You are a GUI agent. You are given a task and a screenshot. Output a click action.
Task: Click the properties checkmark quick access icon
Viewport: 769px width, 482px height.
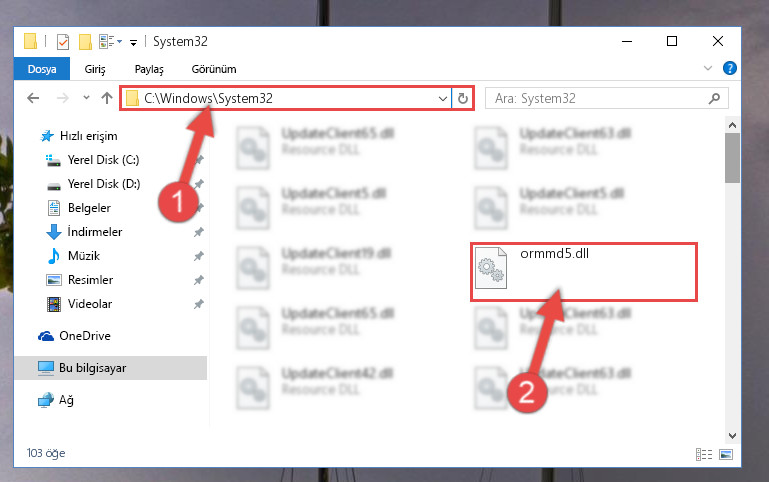coord(63,42)
